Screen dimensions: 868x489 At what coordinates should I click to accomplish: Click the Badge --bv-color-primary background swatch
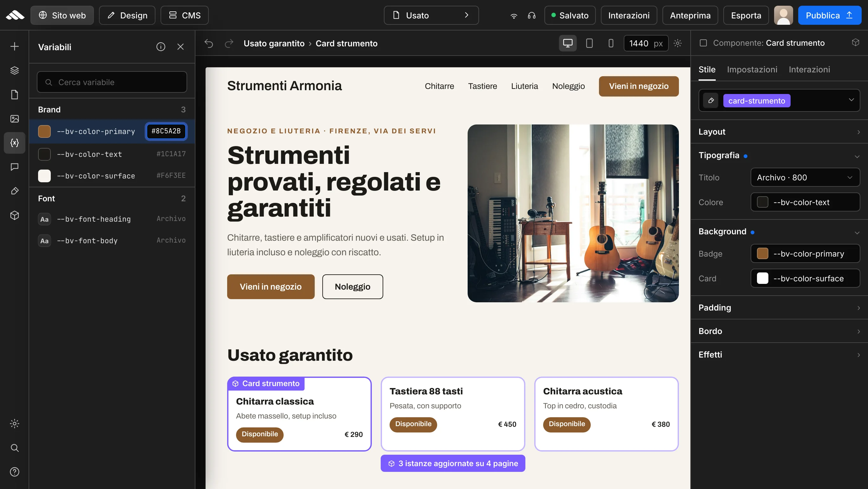[x=763, y=253]
